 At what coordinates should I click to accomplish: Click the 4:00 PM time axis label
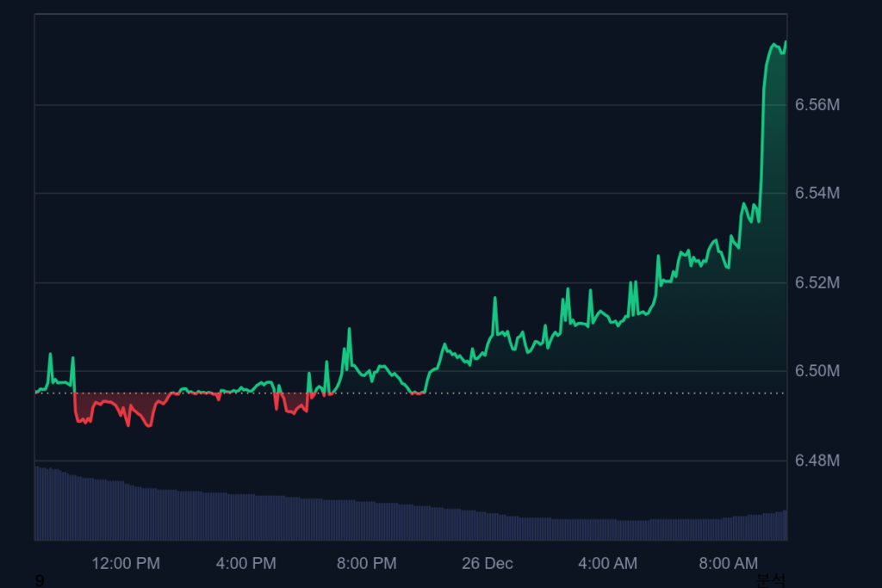[x=246, y=564]
